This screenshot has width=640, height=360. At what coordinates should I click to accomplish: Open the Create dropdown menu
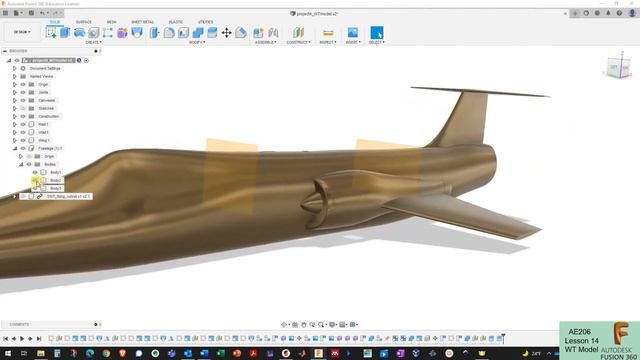(x=93, y=42)
